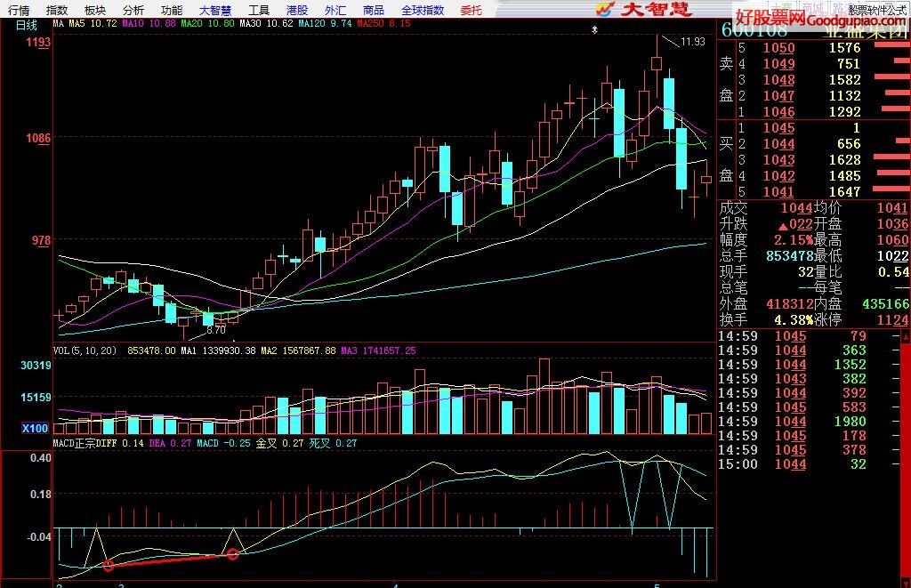
Task: Click the X100 volume unit label
Action: pyautogui.click(x=35, y=428)
